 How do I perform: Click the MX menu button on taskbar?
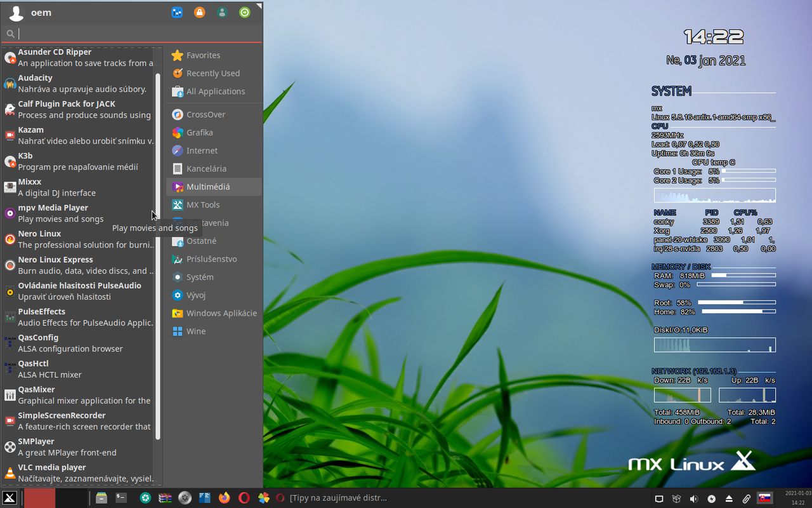pos(10,498)
